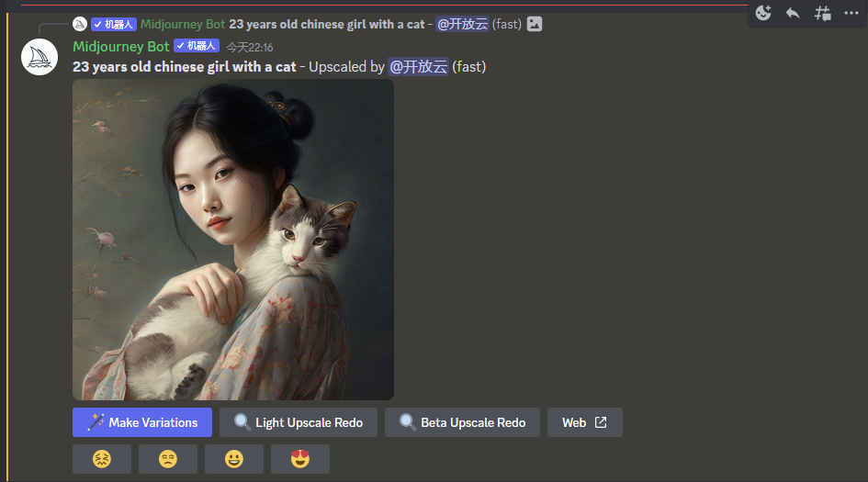The height and width of the screenshot is (482, 868).
Task: React with the grinning face emoji
Action: tap(234, 459)
